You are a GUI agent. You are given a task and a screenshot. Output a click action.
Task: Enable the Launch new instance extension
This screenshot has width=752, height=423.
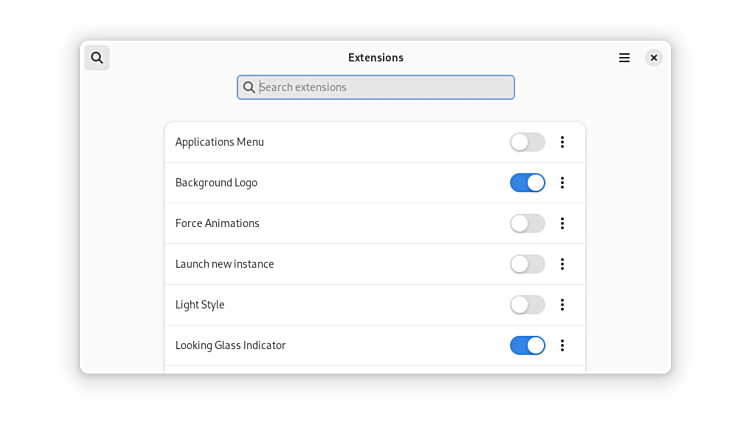tap(527, 264)
